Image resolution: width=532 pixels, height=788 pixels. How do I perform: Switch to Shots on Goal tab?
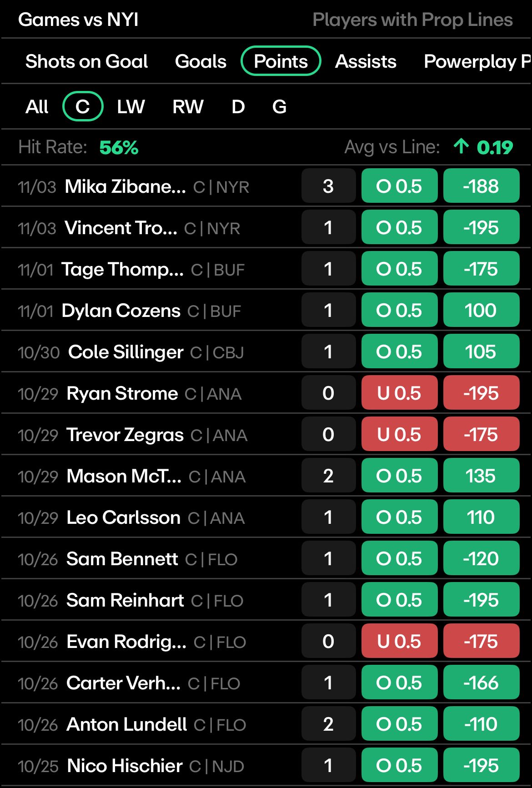pyautogui.click(x=86, y=61)
